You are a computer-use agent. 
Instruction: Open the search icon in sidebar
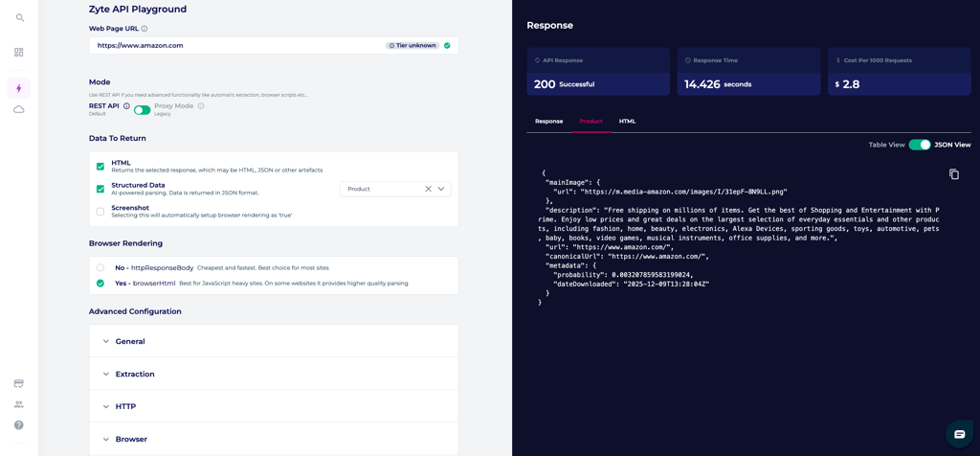point(20,18)
